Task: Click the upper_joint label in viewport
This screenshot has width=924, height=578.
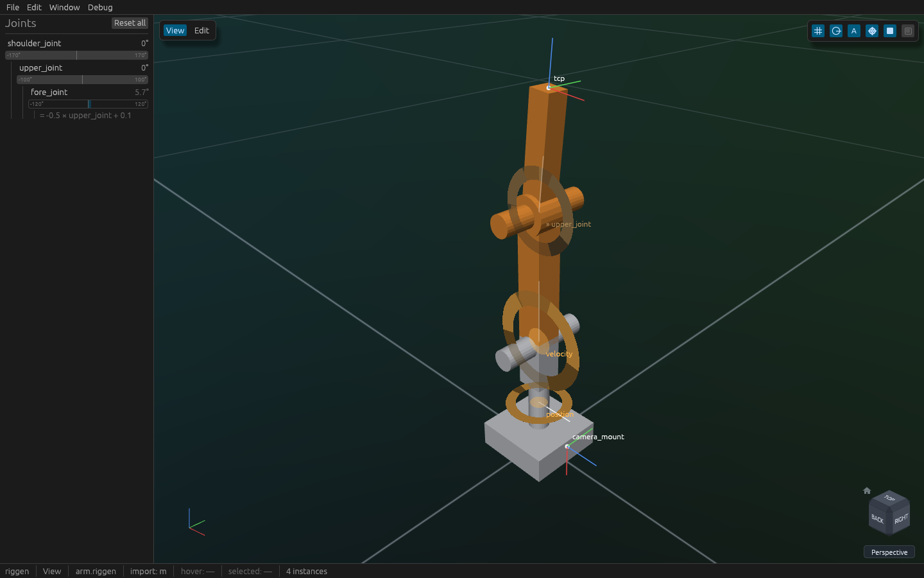Action: pyautogui.click(x=569, y=224)
